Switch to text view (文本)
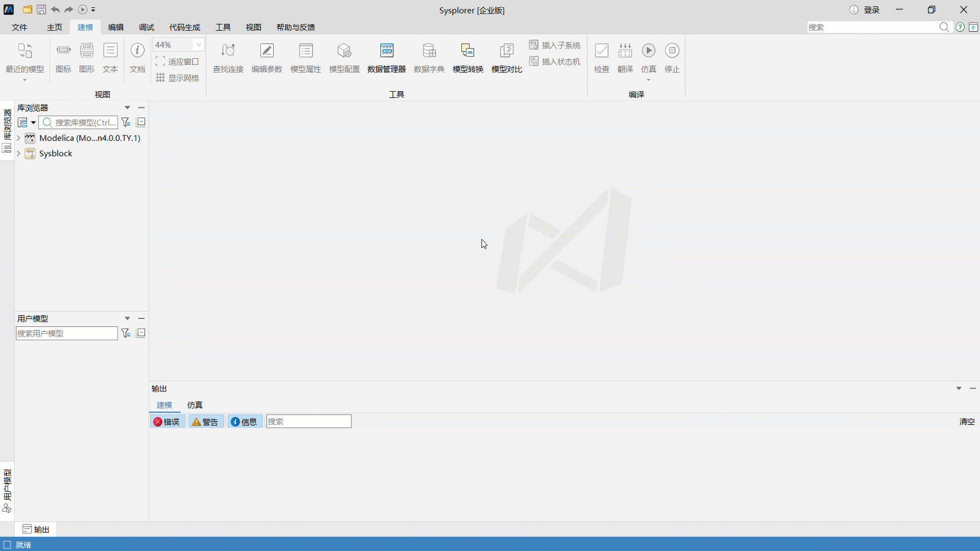 pos(110,58)
